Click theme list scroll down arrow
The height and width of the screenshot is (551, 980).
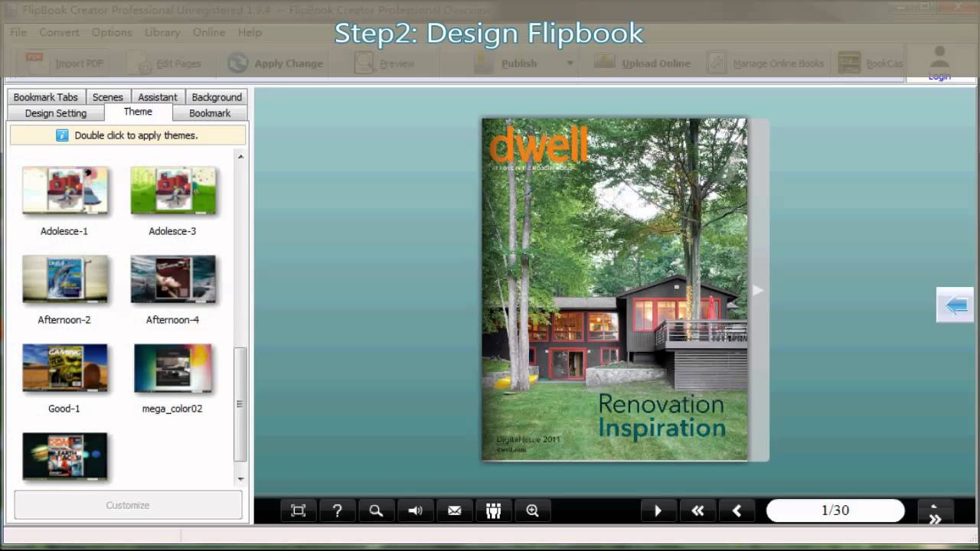point(240,479)
